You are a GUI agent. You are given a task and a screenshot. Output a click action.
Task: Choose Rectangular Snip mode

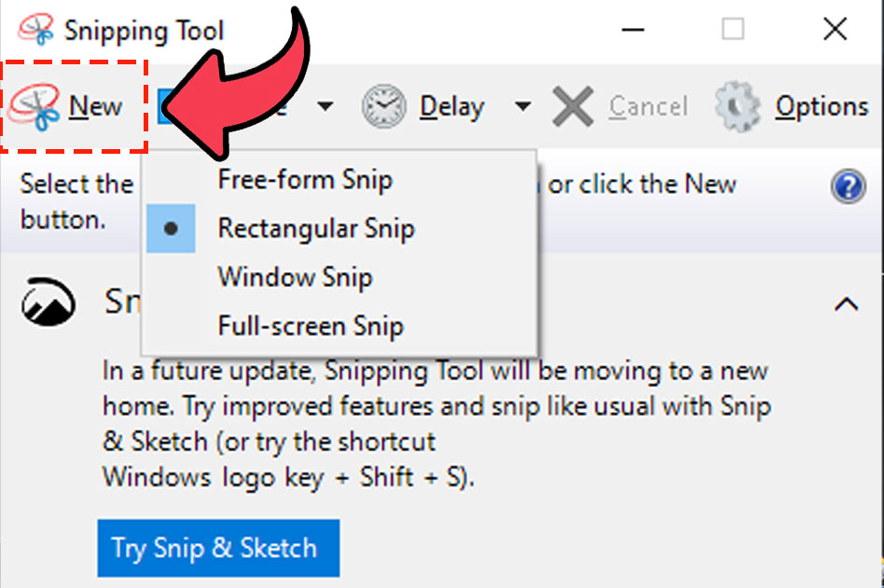point(338,228)
